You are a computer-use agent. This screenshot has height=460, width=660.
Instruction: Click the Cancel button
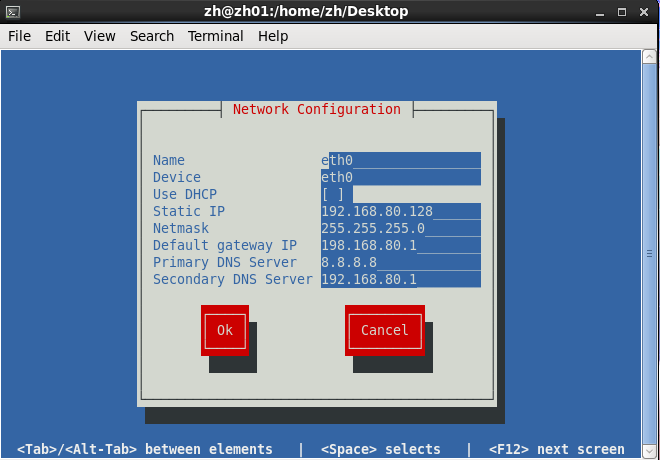click(385, 330)
